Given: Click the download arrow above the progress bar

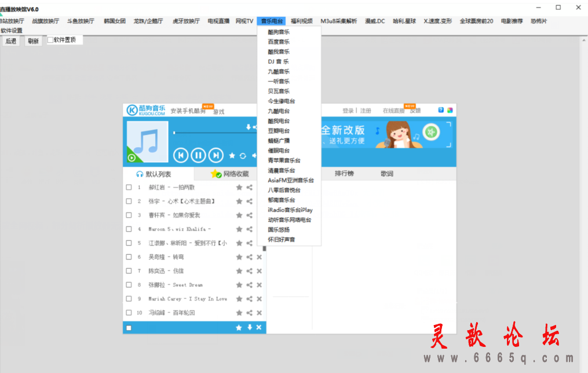Looking at the screenshot, I should click(x=249, y=127).
